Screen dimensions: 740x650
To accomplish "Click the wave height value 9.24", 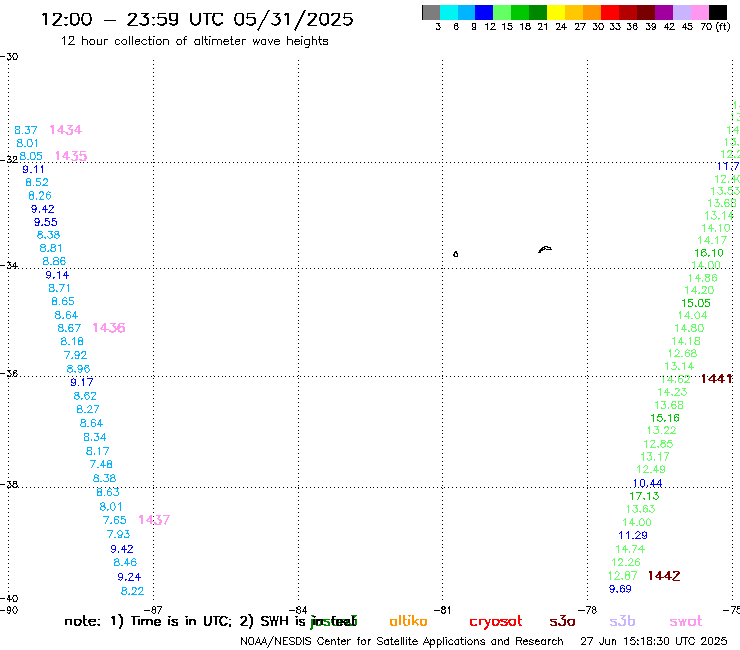I will click(x=129, y=577).
